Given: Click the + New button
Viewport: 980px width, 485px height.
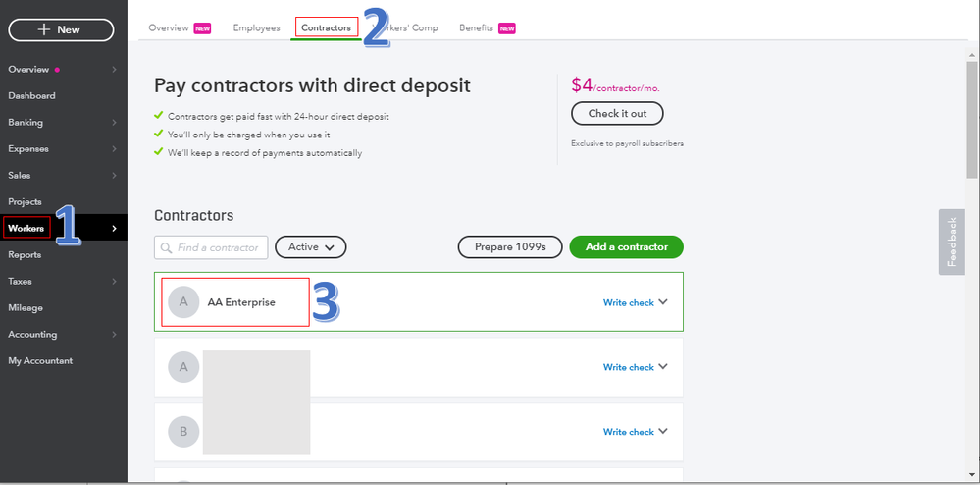Looking at the screenshot, I should point(61,29).
